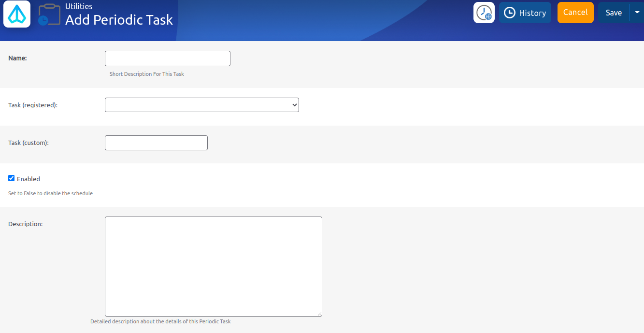This screenshot has height=333, width=644.
Task: Click the clipboard periodic task icon
Action: (x=48, y=14)
